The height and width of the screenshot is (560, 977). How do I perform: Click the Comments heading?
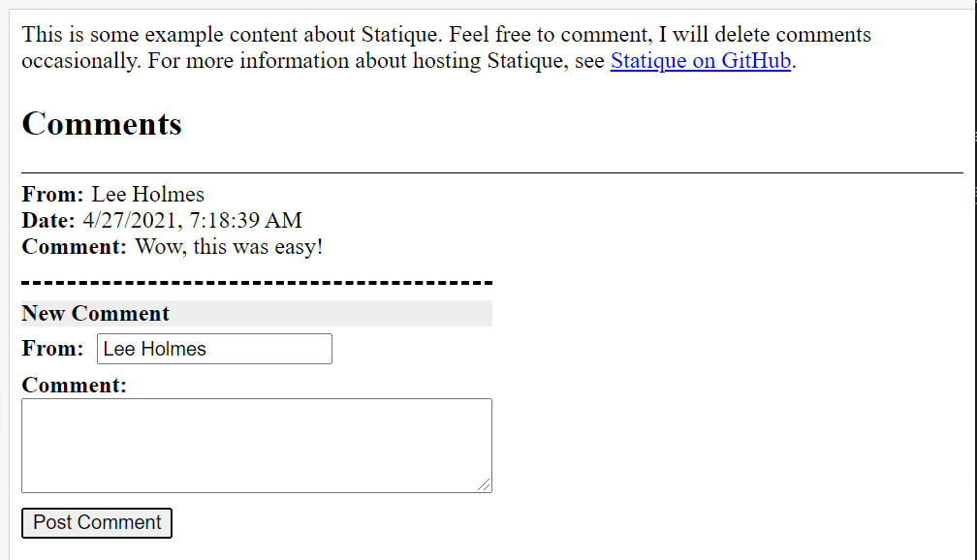pyautogui.click(x=102, y=123)
